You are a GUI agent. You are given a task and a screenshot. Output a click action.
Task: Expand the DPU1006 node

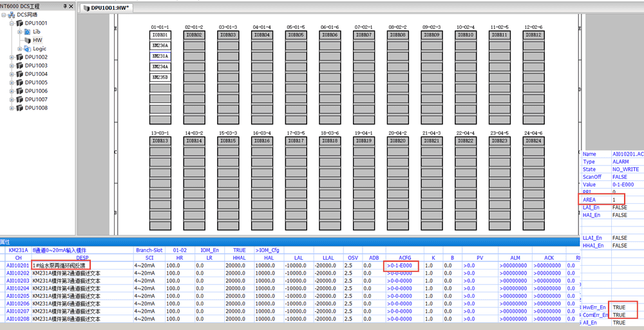pyautogui.click(x=12, y=91)
